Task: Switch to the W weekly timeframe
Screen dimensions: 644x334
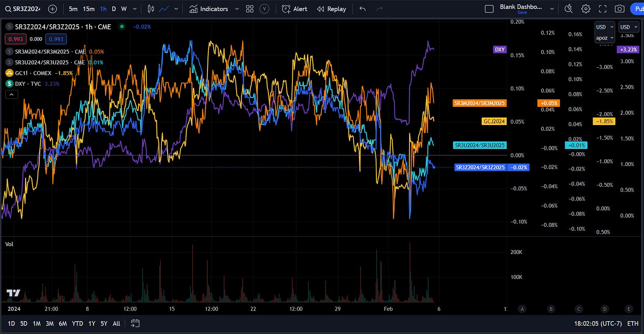Action: click(124, 9)
